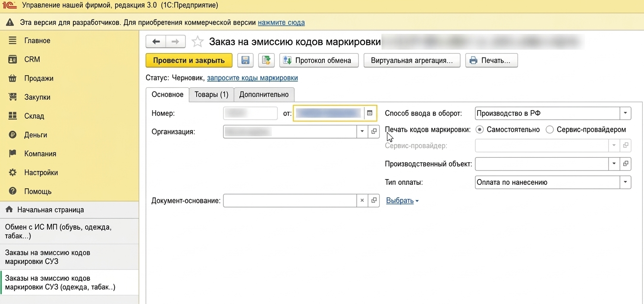Open the Выбрать dropdown link
Viewport: 644px width, 304px height.
[402, 201]
